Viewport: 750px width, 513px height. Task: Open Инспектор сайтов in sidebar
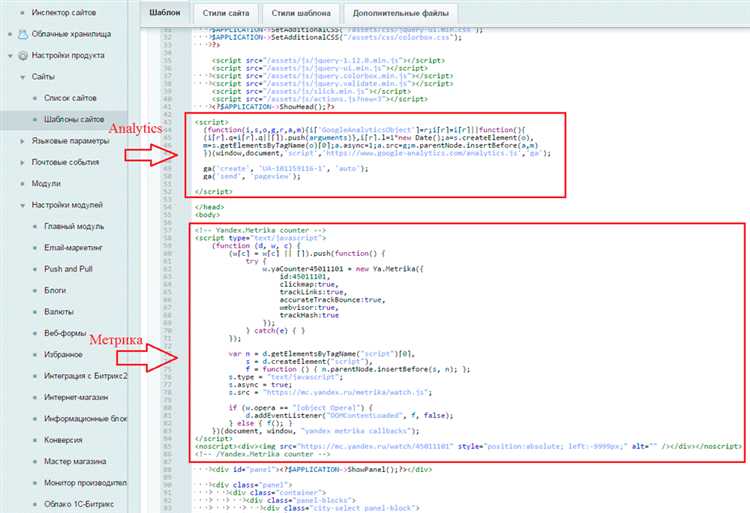[64, 12]
